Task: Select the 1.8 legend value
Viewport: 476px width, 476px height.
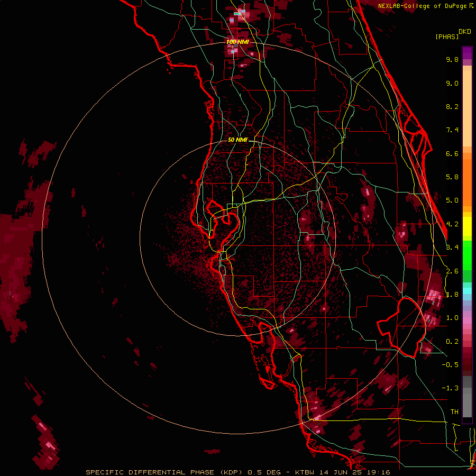Action: 452,295
